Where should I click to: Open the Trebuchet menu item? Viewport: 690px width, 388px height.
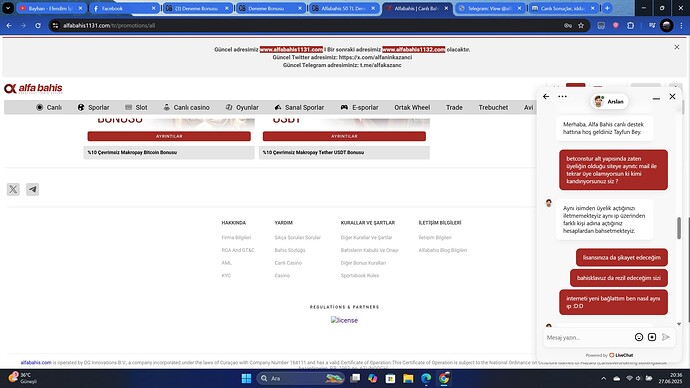(x=493, y=107)
